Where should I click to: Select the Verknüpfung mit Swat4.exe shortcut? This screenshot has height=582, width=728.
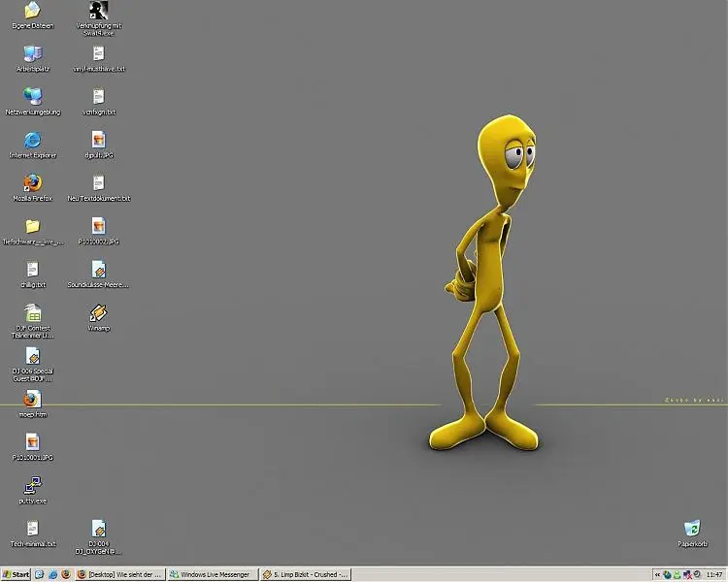point(98,12)
